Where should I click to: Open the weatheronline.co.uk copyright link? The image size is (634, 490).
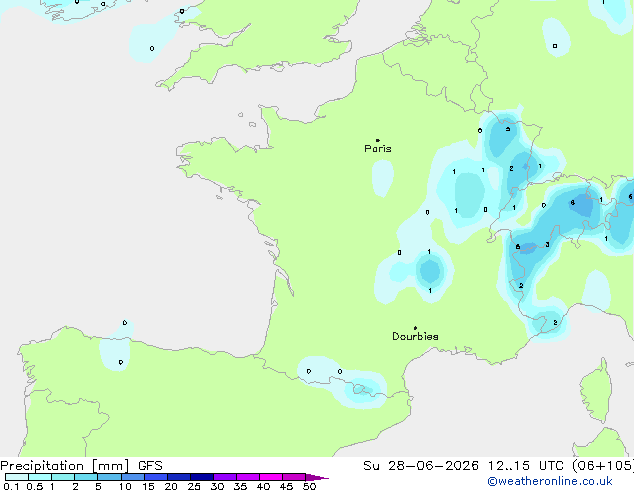point(549,481)
